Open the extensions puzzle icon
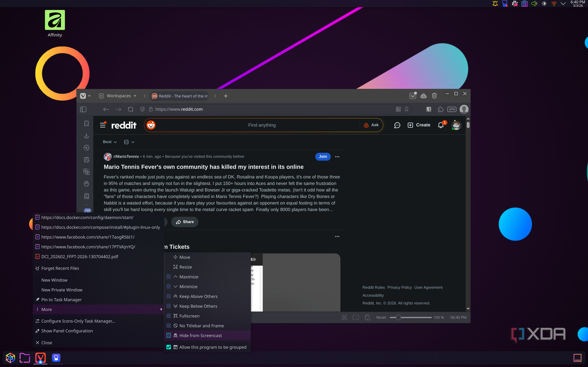Viewport: 588px width, 367px height. tap(441, 109)
